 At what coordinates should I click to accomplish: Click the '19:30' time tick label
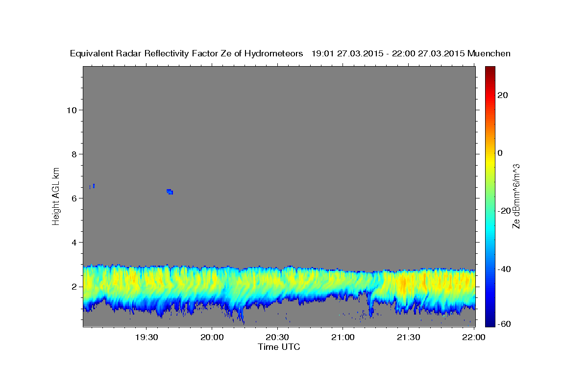pyautogui.click(x=147, y=337)
